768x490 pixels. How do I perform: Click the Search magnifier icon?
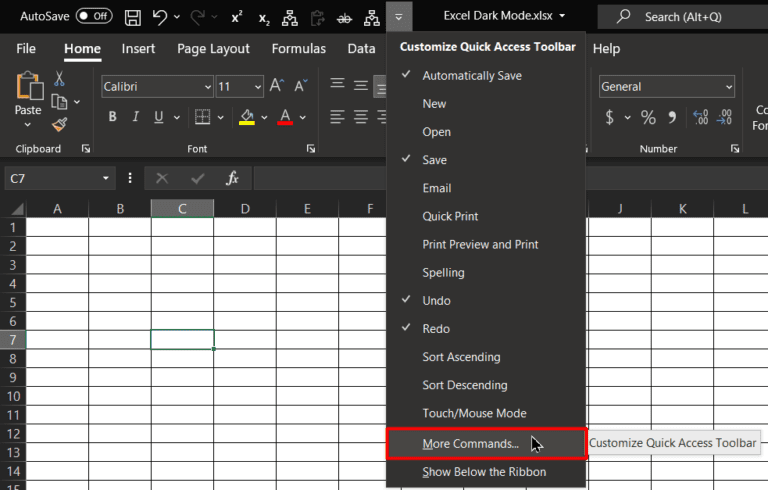coord(623,16)
